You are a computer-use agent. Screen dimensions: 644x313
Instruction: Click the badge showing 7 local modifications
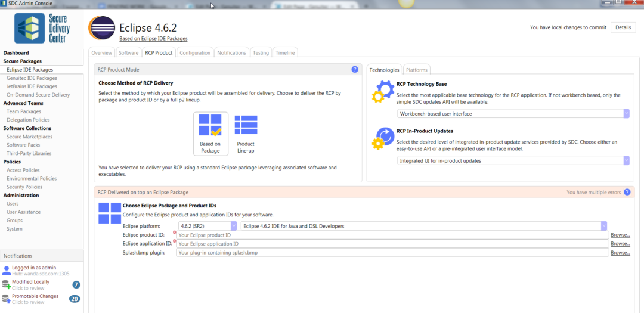point(76,284)
